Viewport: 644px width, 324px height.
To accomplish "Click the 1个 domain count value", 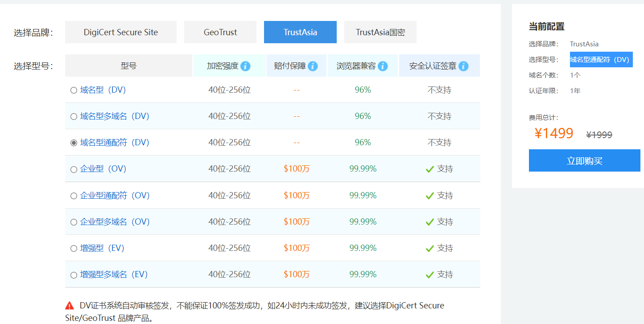I will tap(575, 75).
